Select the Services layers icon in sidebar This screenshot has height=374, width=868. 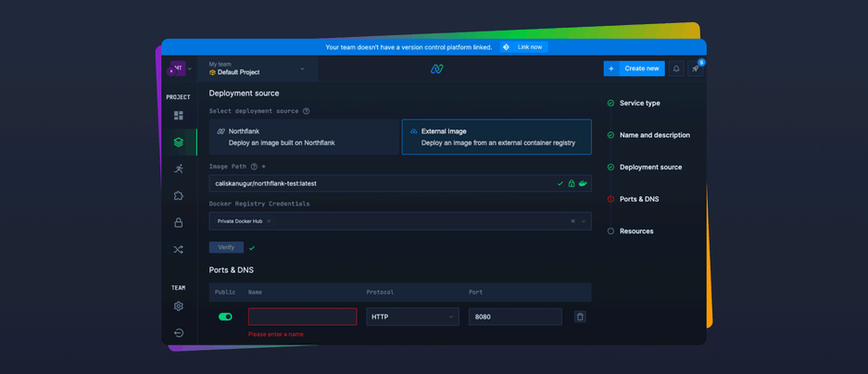pyautogui.click(x=178, y=143)
